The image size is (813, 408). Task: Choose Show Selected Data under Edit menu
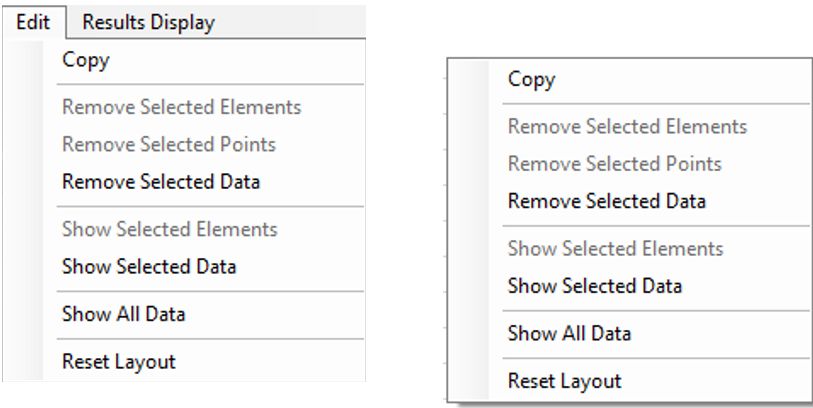click(x=210, y=266)
